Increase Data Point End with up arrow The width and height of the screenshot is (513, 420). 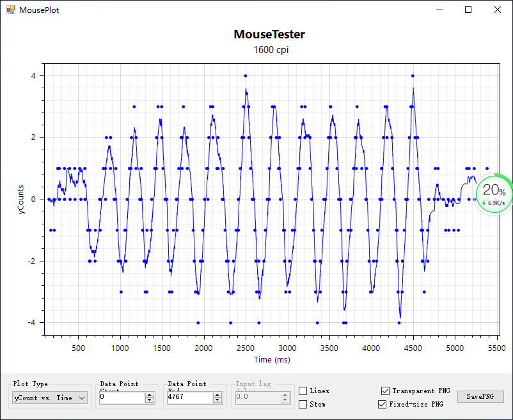click(x=218, y=395)
